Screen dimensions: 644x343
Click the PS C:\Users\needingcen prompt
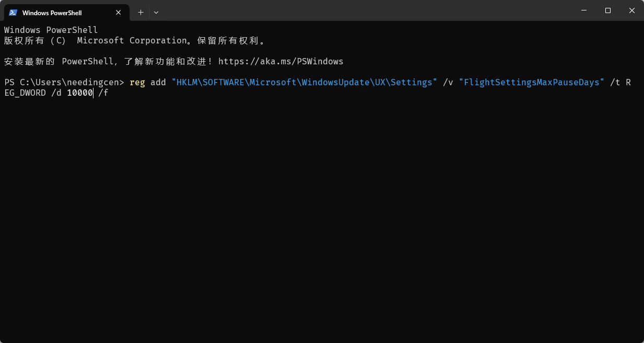tap(64, 83)
